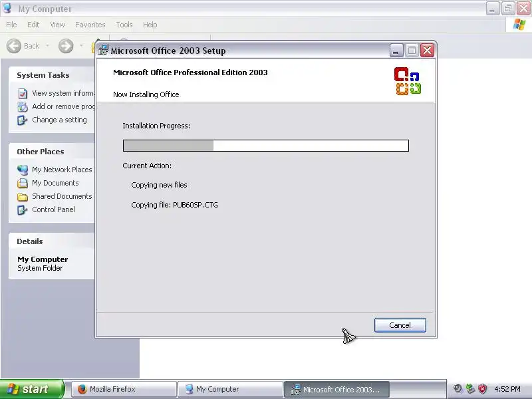Open the Tools menu in My Computer
Viewport: 532px width, 399px height.
coord(124,25)
